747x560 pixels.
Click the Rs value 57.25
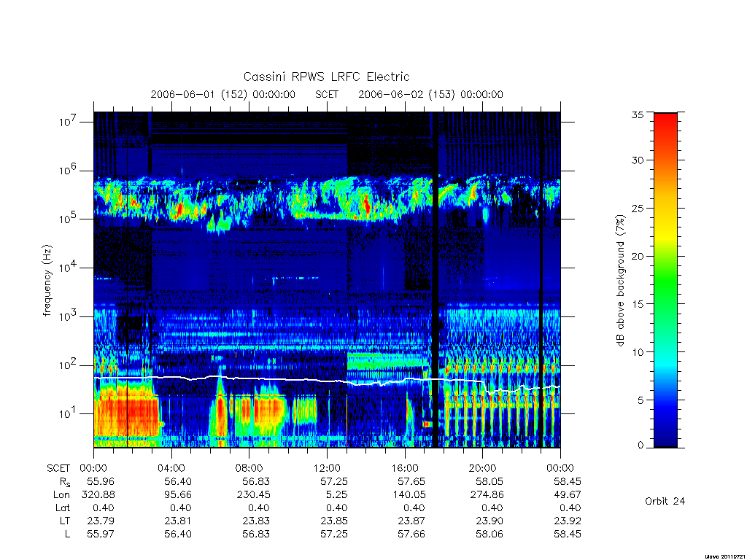pyautogui.click(x=333, y=481)
